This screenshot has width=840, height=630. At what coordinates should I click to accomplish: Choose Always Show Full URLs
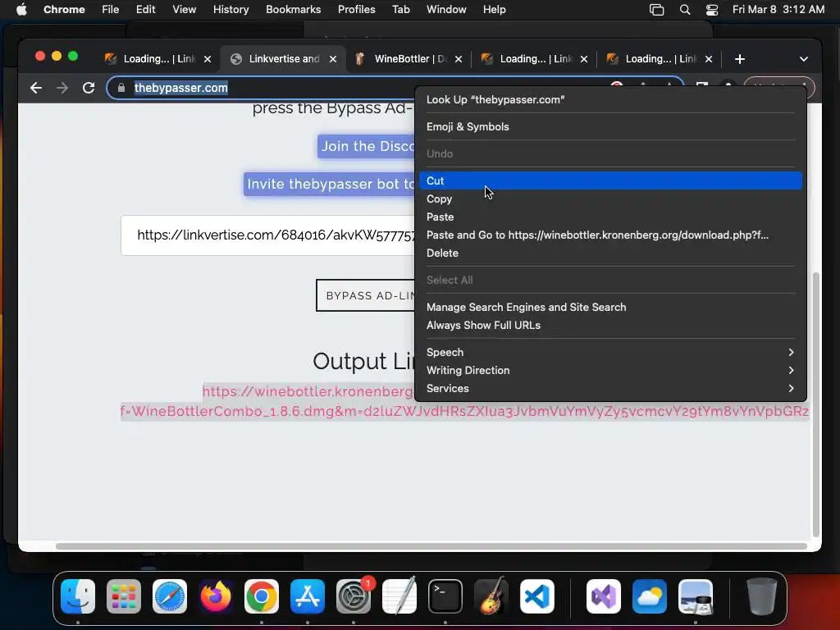610,325
